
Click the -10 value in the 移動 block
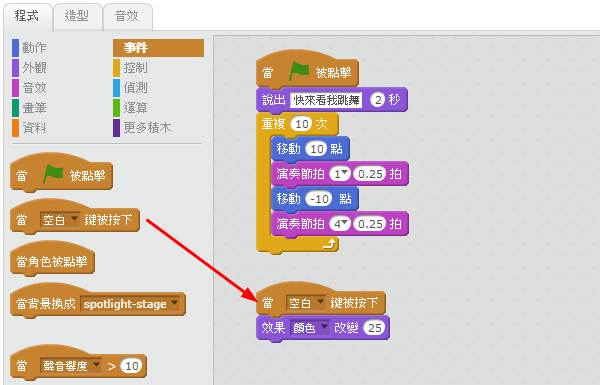pyautogui.click(x=320, y=199)
